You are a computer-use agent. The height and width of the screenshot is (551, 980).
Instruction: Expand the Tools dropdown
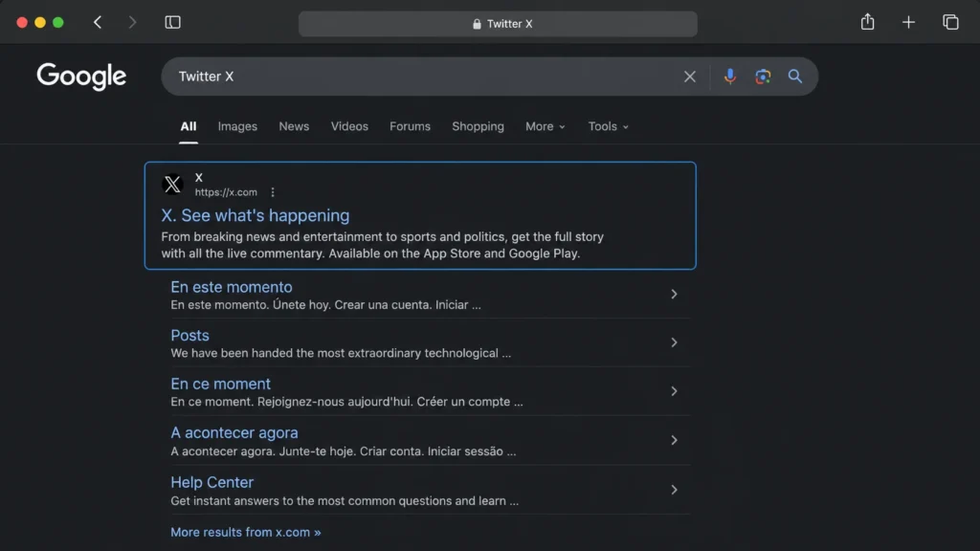coord(608,126)
